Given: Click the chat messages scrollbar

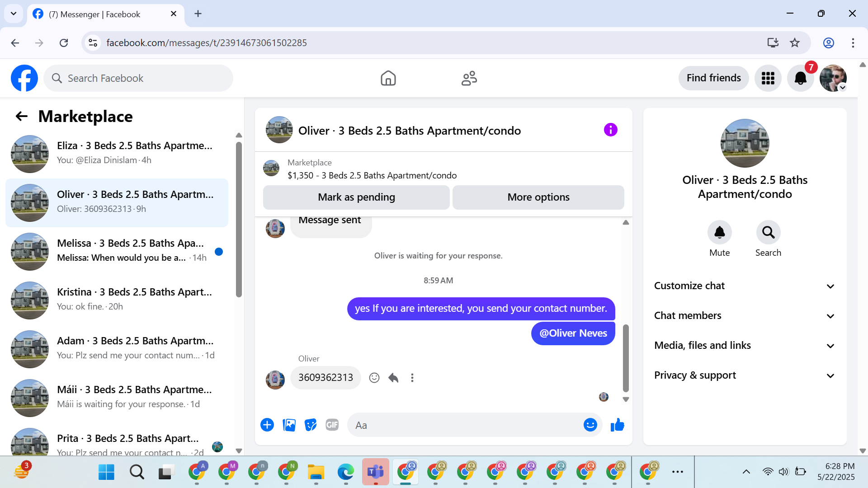Looking at the screenshot, I should (626, 358).
